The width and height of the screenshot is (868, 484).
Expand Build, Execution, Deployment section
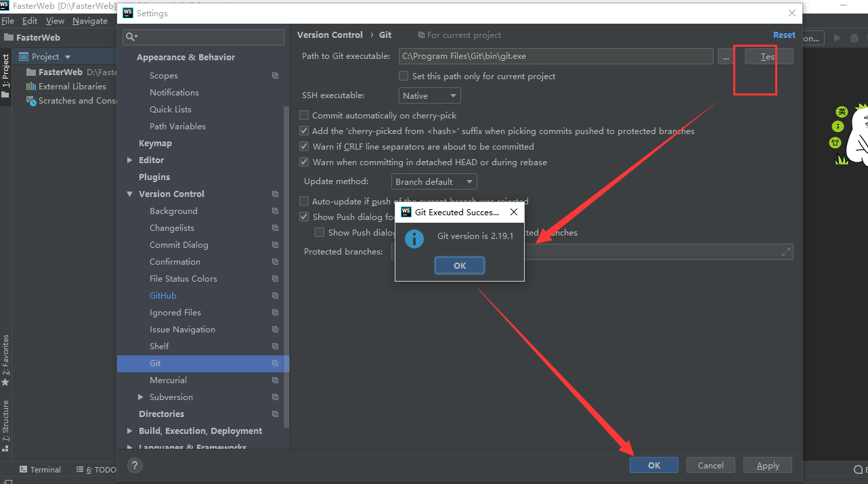tap(130, 431)
